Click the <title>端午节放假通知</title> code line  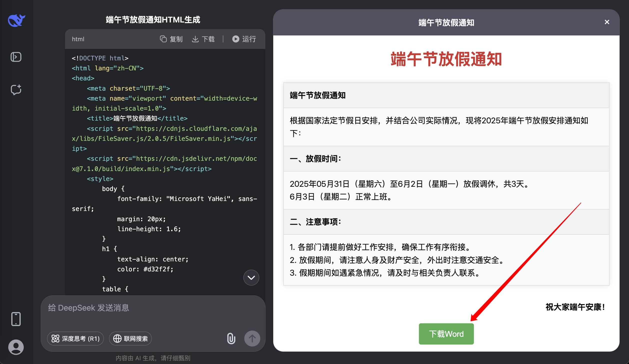137,118
